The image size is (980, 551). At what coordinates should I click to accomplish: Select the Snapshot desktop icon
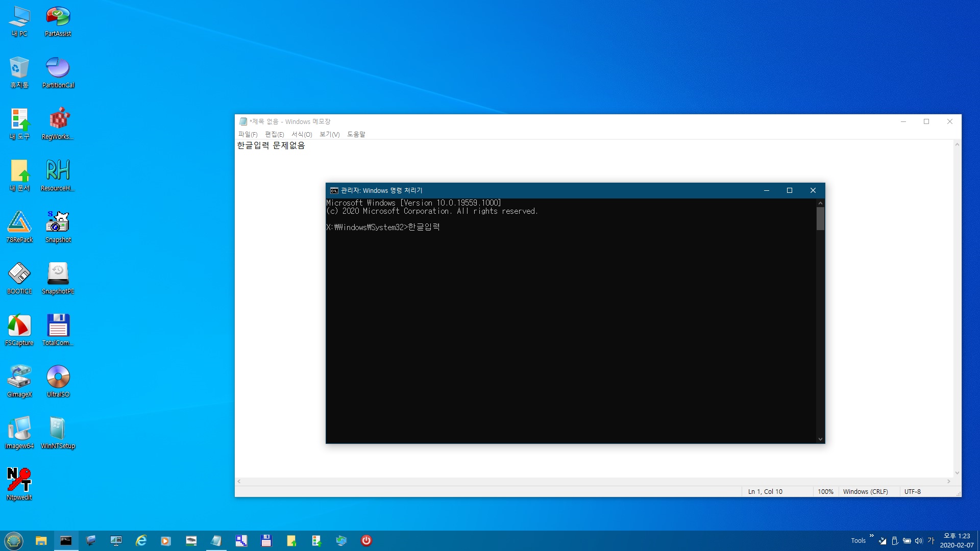[58, 228]
